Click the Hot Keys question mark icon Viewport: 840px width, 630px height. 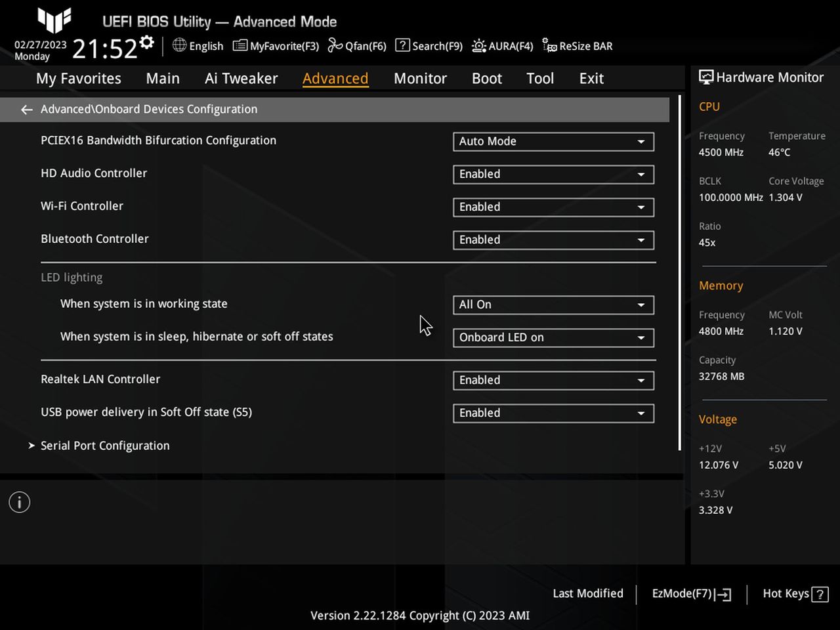coord(820,595)
